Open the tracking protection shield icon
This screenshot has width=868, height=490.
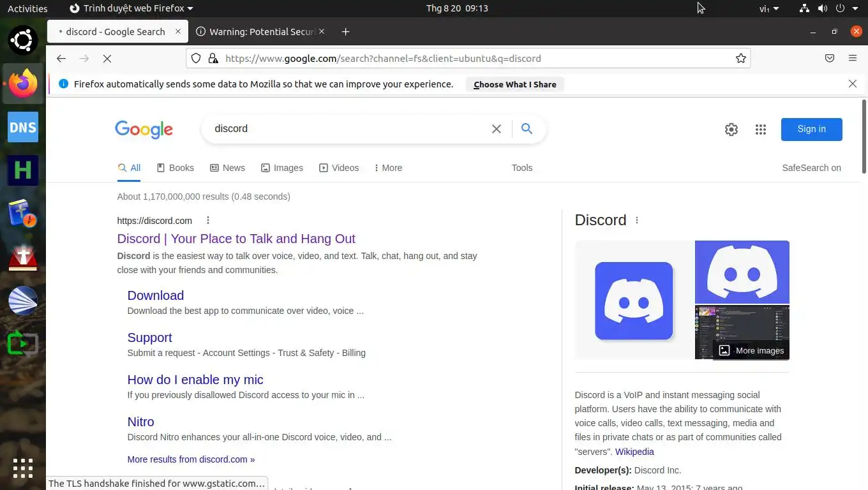196,58
